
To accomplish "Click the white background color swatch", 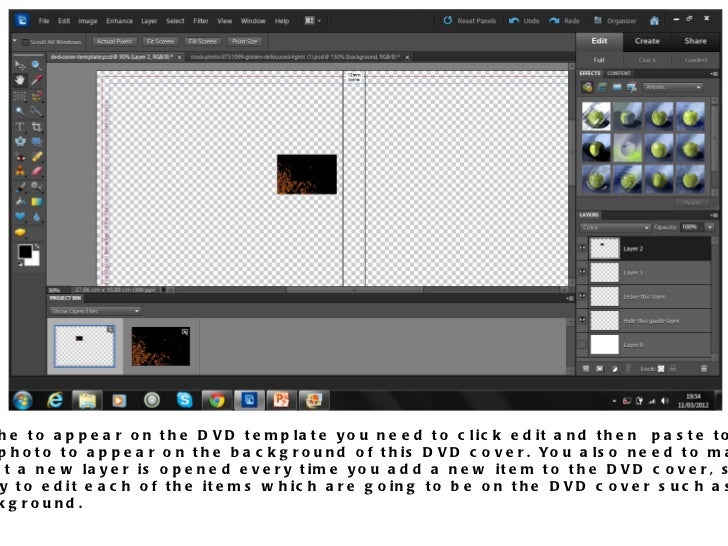I will click(34, 260).
